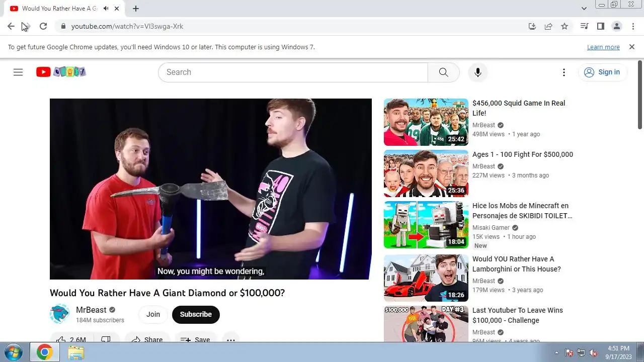Open the MrBeast channel name link
Viewport: 644px width, 362px height.
[x=91, y=310]
